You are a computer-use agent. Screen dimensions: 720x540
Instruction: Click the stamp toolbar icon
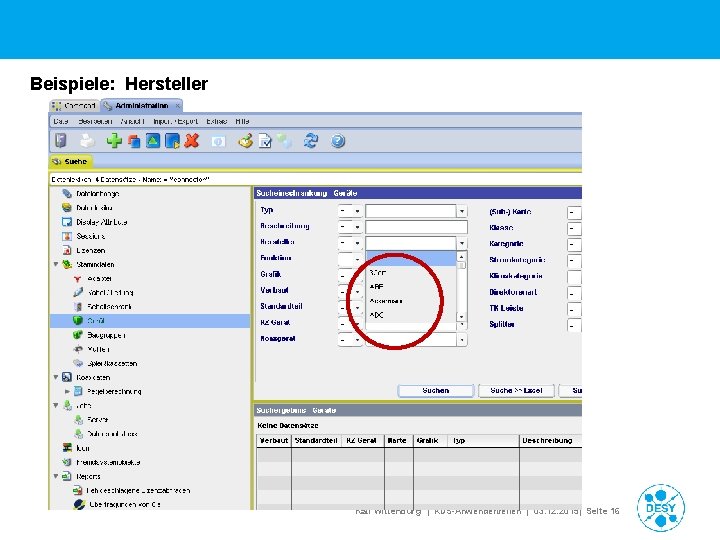pos(246,141)
